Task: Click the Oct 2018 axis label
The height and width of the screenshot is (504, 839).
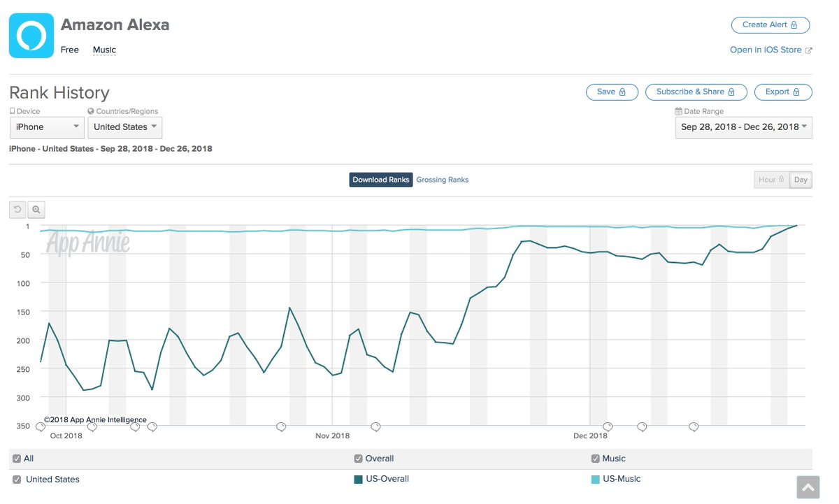Action: click(x=66, y=436)
